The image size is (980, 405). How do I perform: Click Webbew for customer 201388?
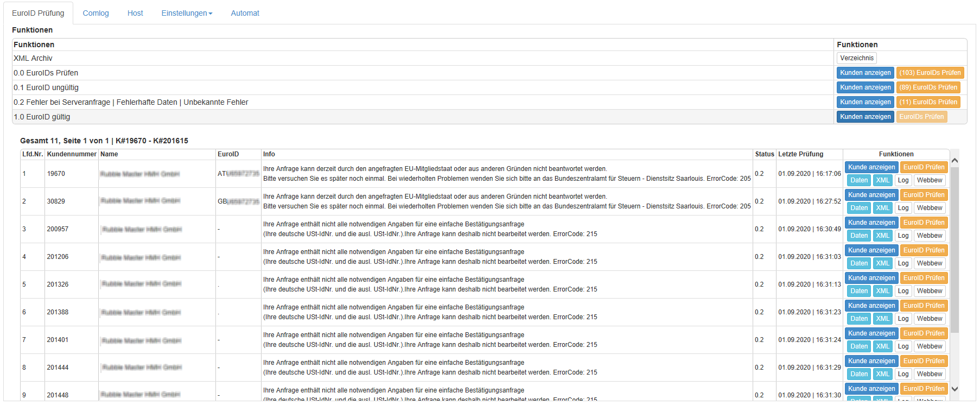click(x=929, y=319)
